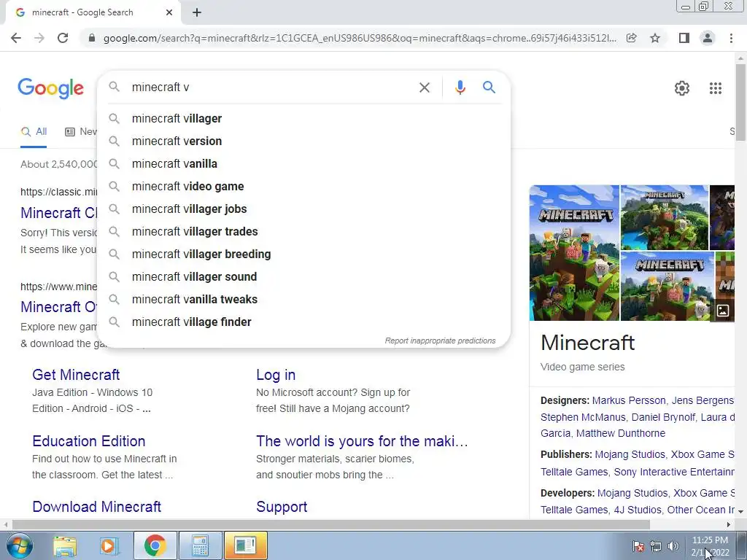This screenshot has width=747, height=560.
Task: Open Google quick settings gear
Action: (682, 88)
